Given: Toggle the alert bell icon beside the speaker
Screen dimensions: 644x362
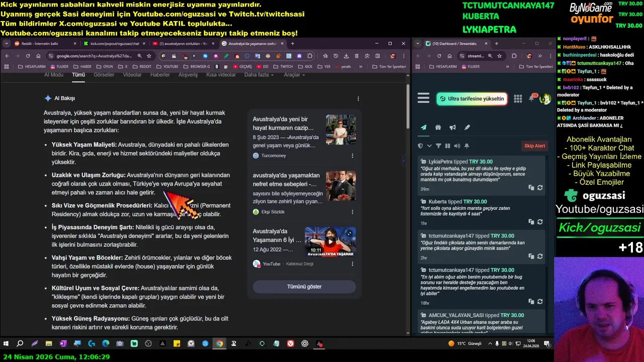Looking at the screenshot, I should click(x=466, y=146).
